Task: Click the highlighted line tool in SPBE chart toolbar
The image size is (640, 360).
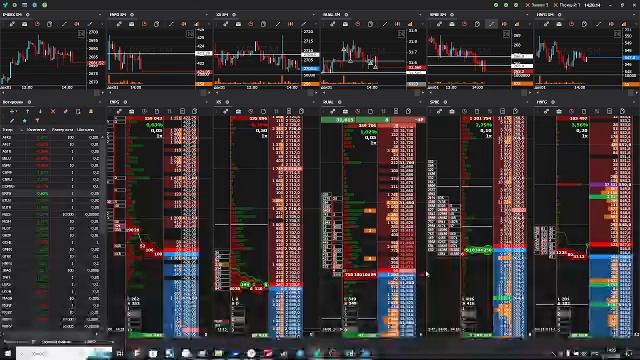Action: (x=491, y=24)
